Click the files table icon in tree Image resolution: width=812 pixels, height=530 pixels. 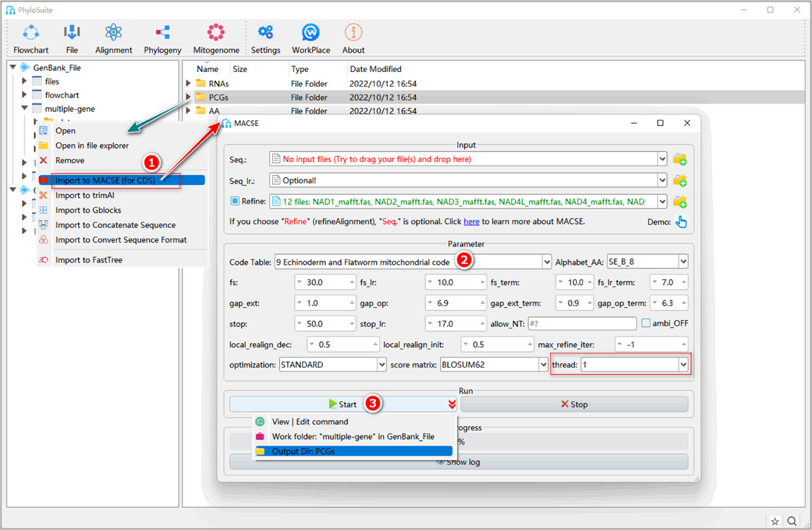pos(37,81)
